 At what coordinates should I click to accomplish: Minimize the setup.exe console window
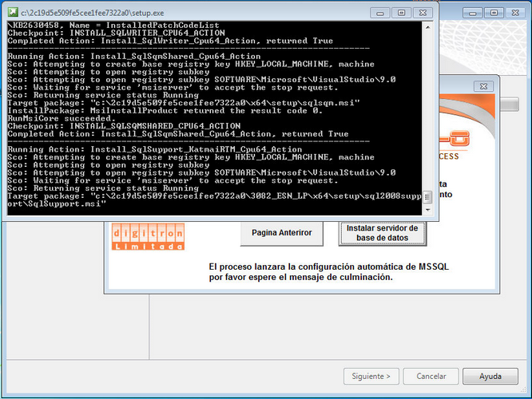click(x=380, y=13)
